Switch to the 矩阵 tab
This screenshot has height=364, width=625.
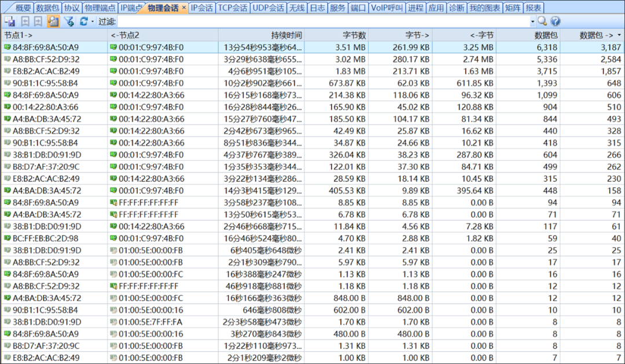[514, 8]
